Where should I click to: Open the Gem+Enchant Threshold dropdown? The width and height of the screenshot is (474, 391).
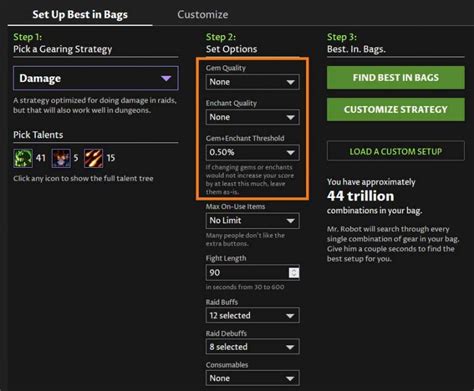(x=252, y=153)
